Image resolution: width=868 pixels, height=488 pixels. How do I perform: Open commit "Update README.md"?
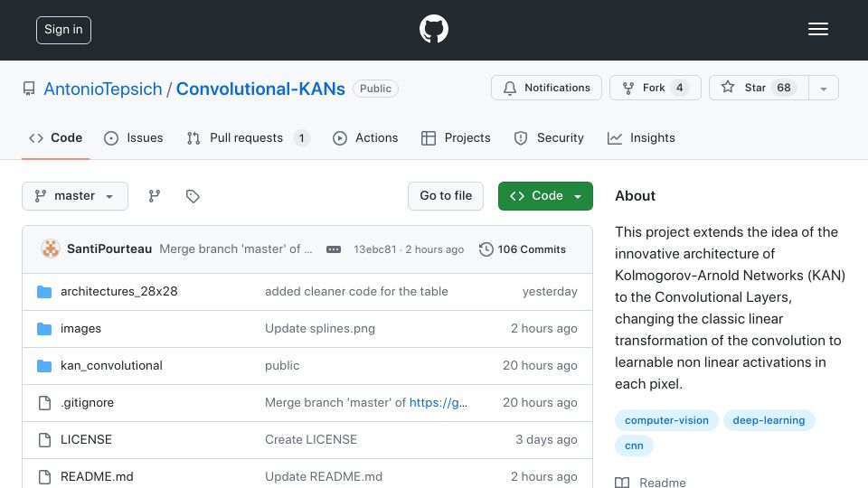[x=324, y=477]
